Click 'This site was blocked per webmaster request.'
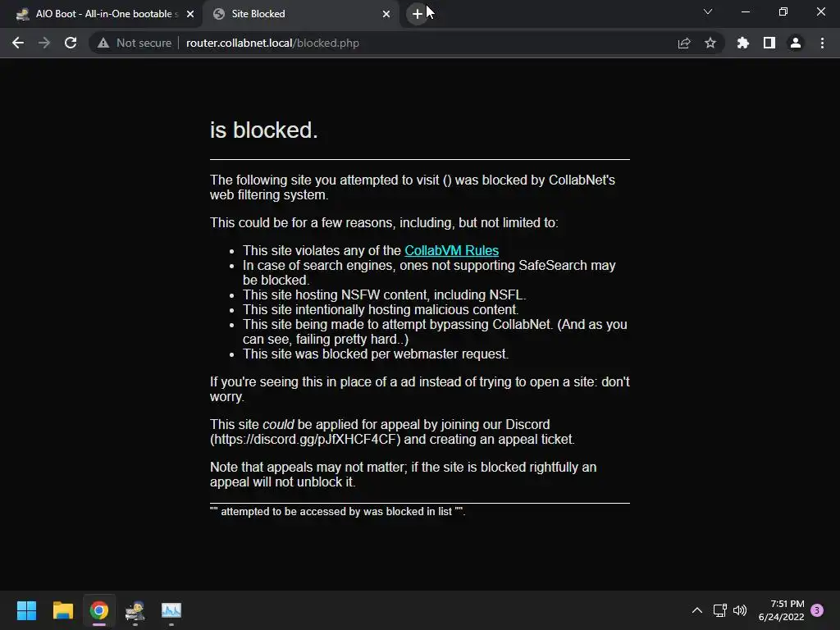 [x=376, y=354]
